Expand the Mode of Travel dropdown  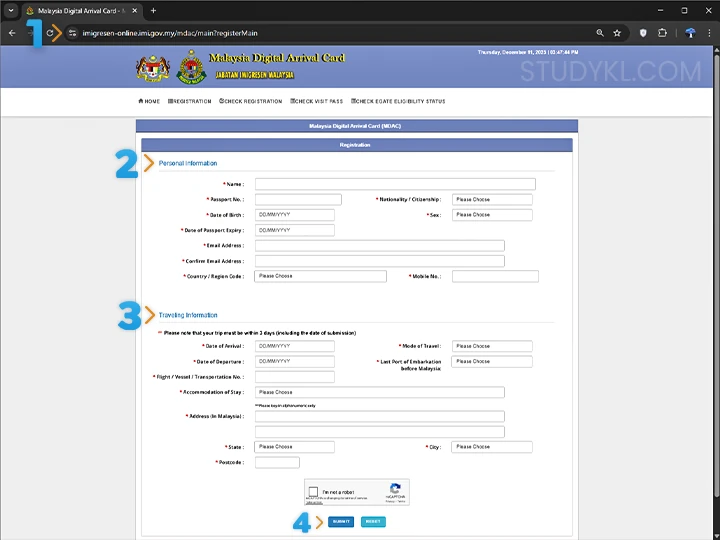click(492, 346)
